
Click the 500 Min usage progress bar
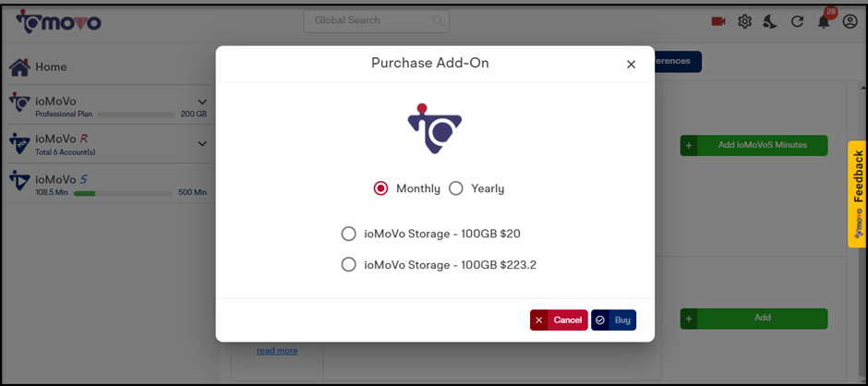[x=123, y=193]
